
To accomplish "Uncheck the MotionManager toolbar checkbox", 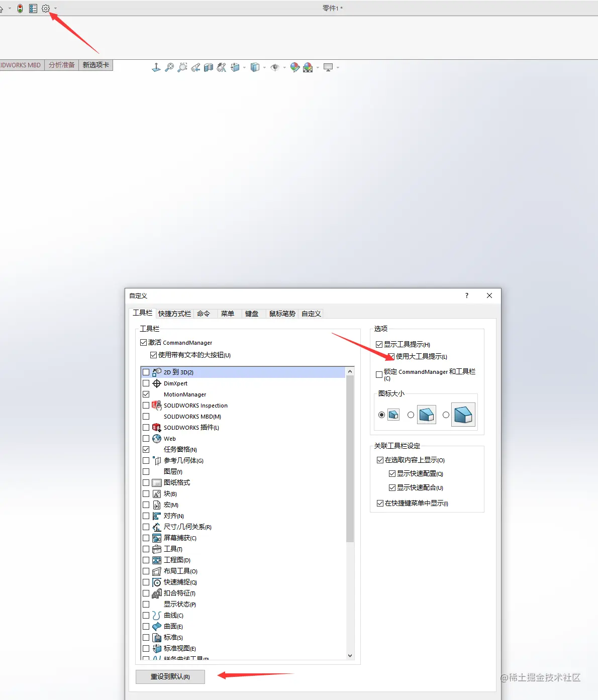I will [146, 394].
